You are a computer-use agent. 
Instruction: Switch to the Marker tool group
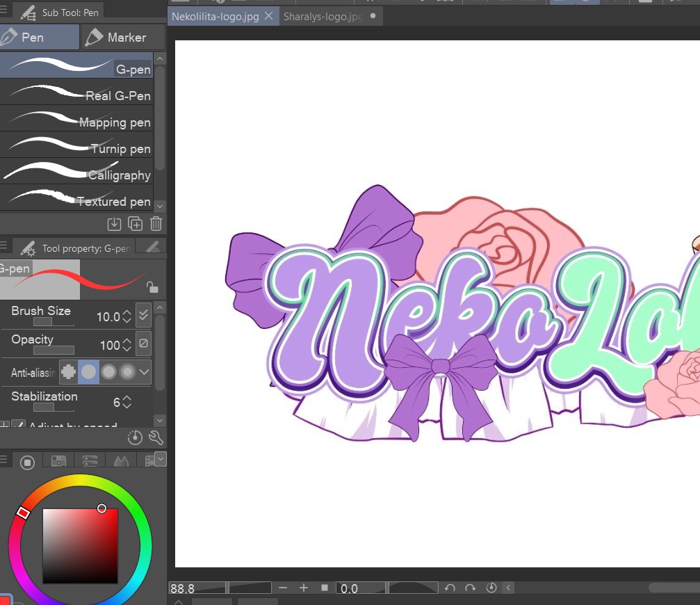click(x=122, y=36)
